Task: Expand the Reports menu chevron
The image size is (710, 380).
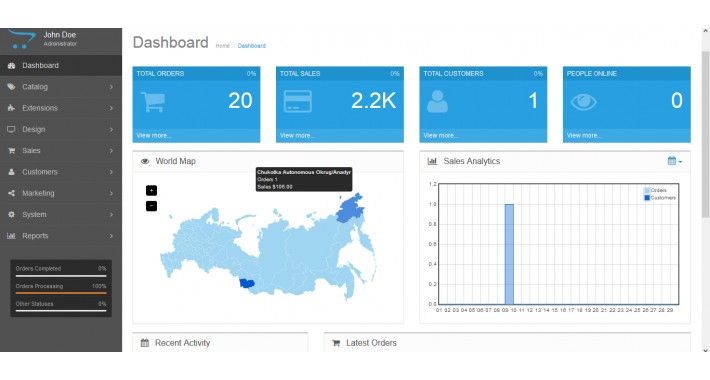Action: click(x=111, y=236)
